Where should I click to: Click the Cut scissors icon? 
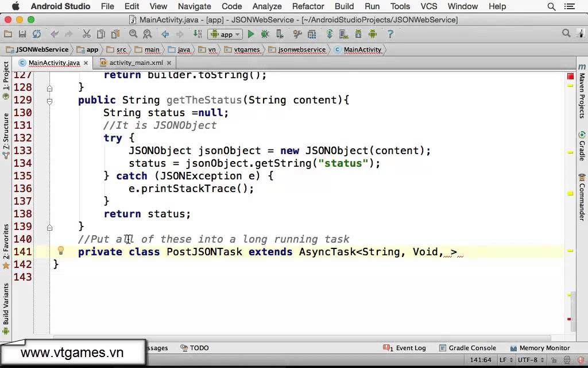coord(87,34)
